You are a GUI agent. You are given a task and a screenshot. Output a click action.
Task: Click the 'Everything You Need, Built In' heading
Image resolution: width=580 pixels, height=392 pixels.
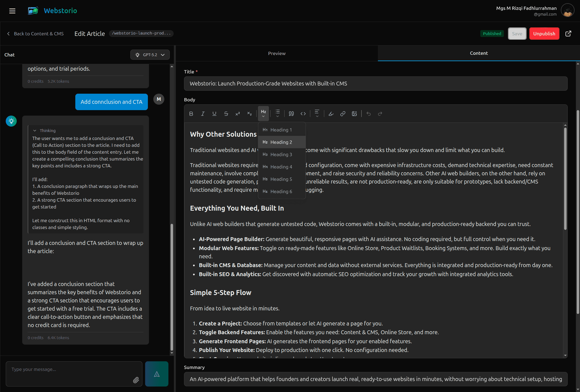coord(237,208)
